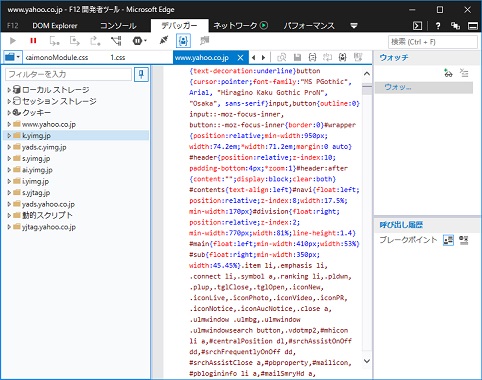The width and height of the screenshot is (482, 380).
Task: Expand セッション ストレージ tree node
Action: tap(9, 101)
